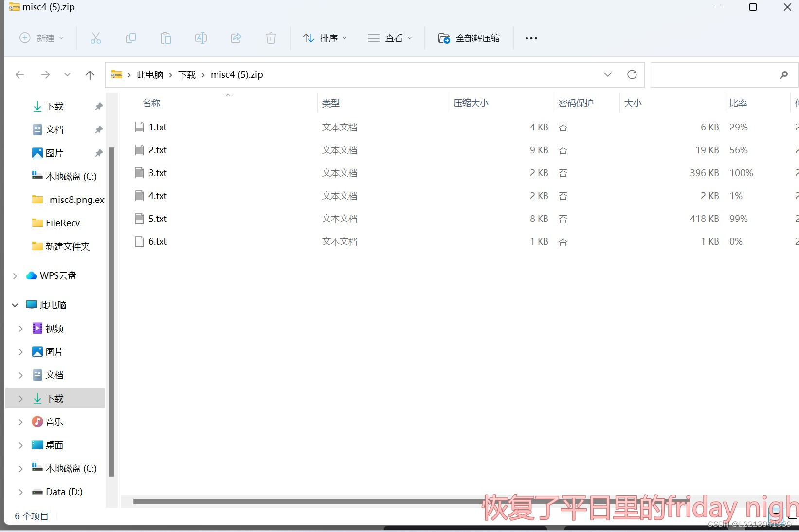The height and width of the screenshot is (532, 799).
Task: Expand address bar history dropdown
Action: point(608,74)
